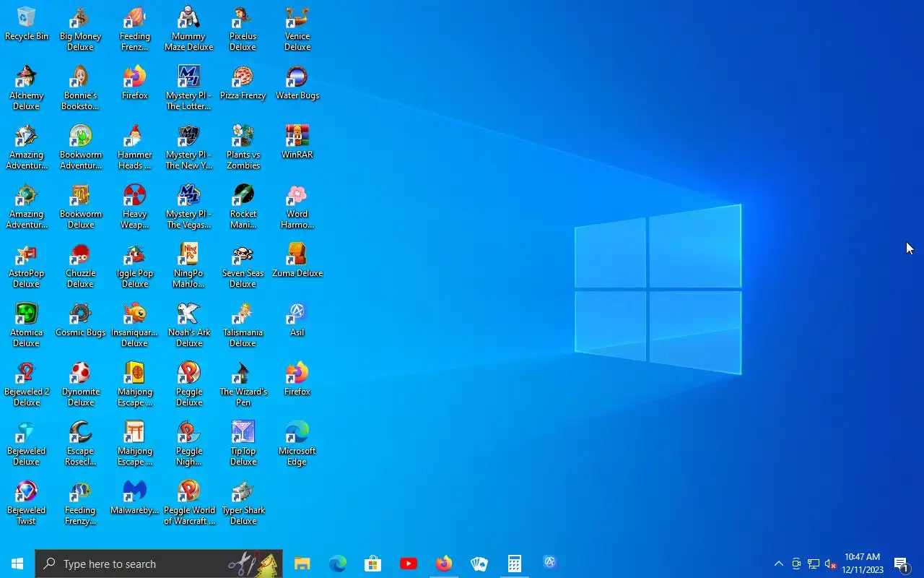Click Peggle World of Warcraft shortcut
Screen dimensions: 924x578
pyautogui.click(x=188, y=503)
